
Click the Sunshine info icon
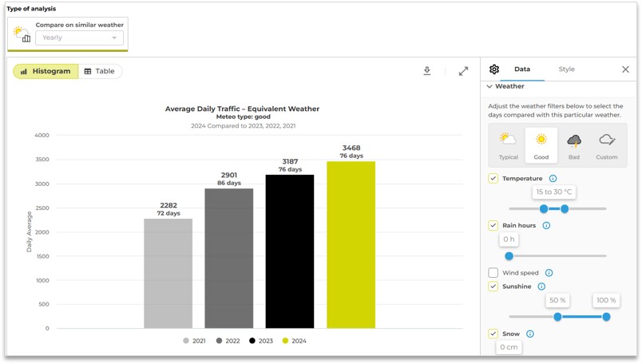tap(541, 287)
